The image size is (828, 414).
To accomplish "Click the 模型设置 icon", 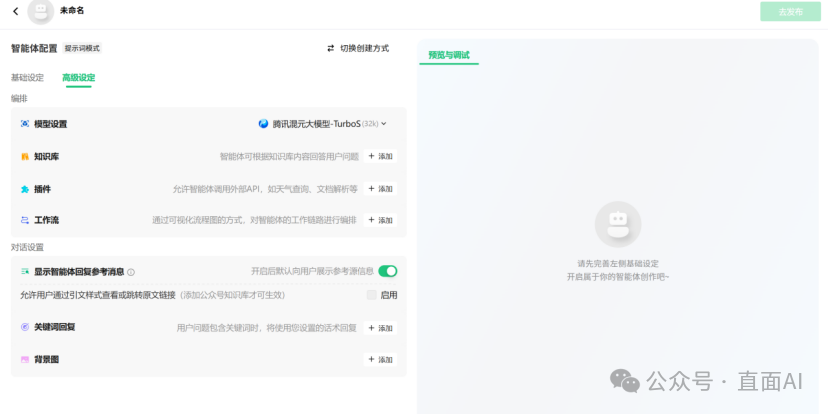I will pyautogui.click(x=25, y=124).
